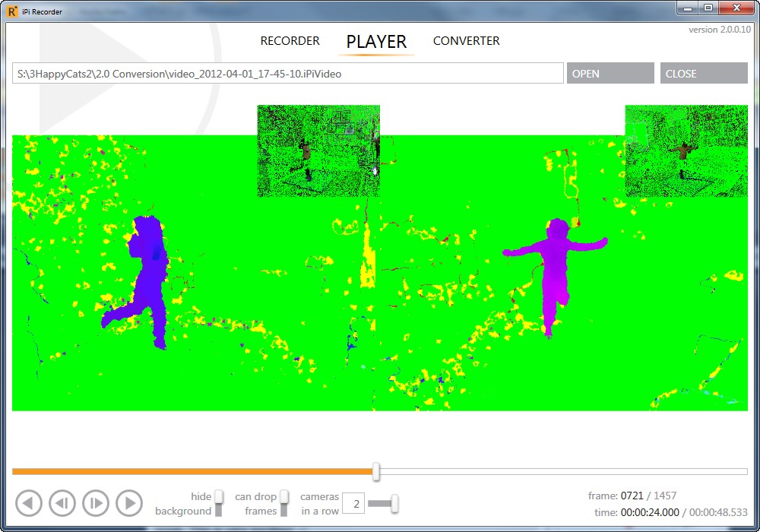Click the right camera color thumbnail

686,150
